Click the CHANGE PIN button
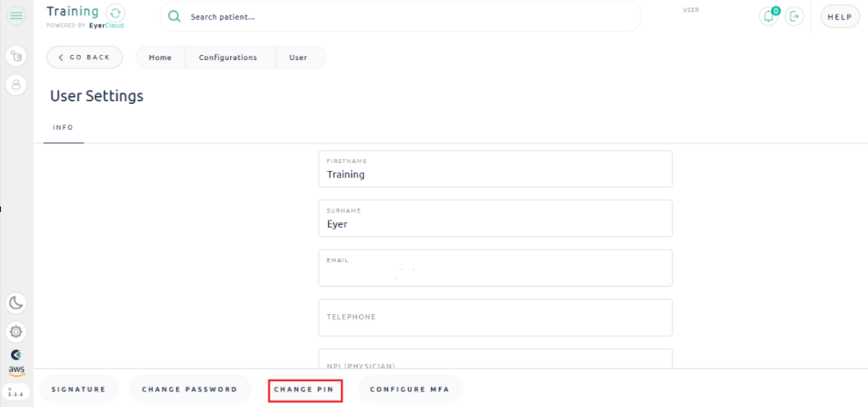Screen dimensions: 868x407 (x=305, y=390)
